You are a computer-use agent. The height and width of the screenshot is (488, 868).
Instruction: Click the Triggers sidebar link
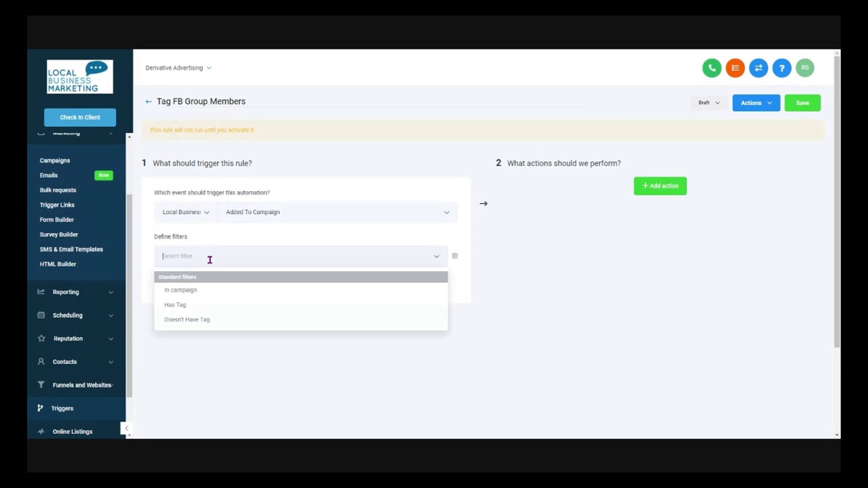pos(62,409)
